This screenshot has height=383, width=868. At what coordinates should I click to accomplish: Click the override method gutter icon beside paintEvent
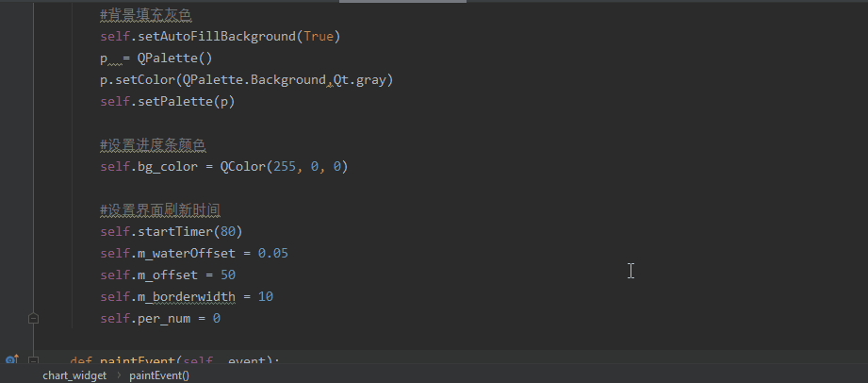[x=11, y=359]
